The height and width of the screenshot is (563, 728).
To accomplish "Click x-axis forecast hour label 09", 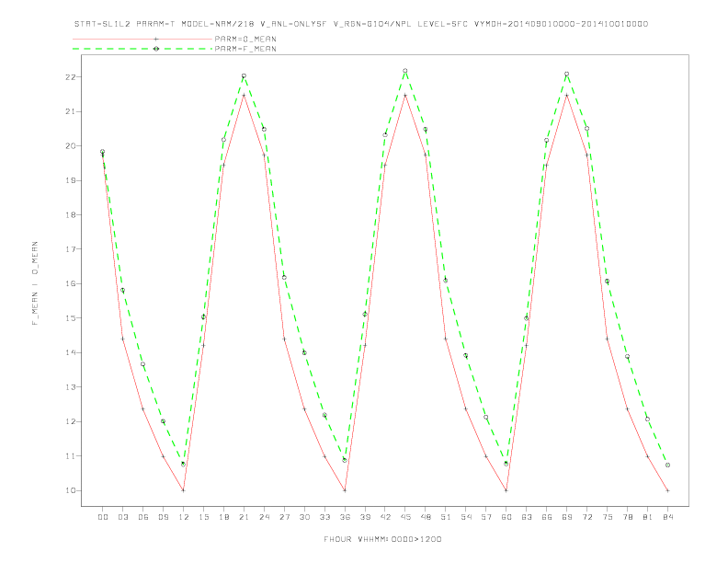I will click(163, 517).
